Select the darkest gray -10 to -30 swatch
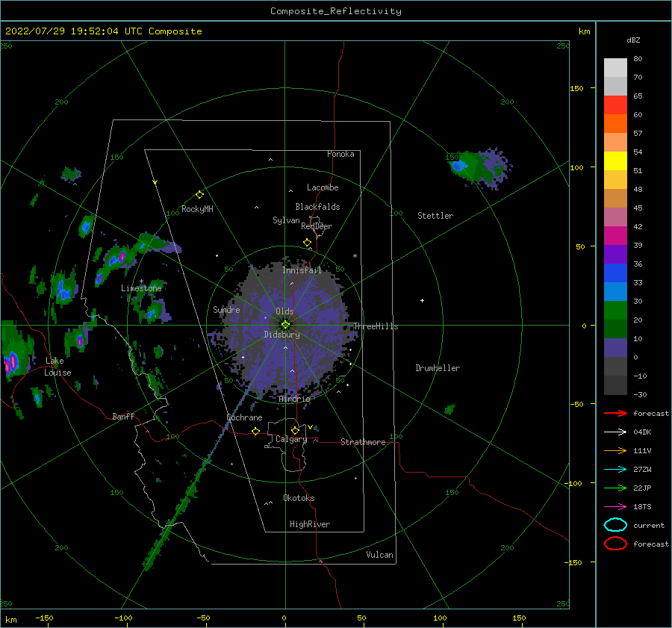This screenshot has height=628, width=672. (615, 385)
